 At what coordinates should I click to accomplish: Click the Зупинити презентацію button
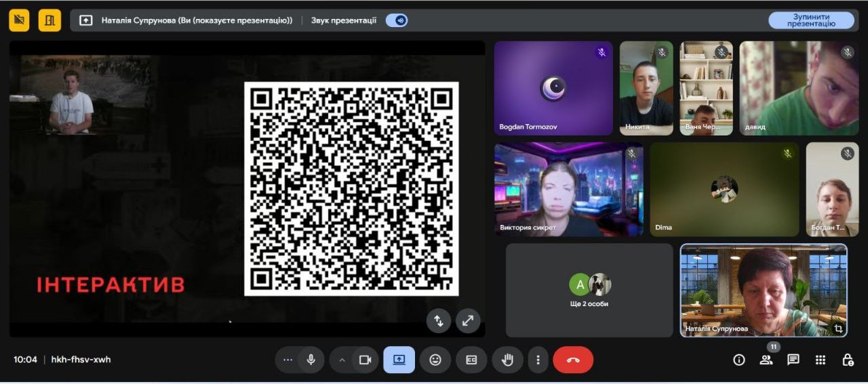(x=810, y=20)
